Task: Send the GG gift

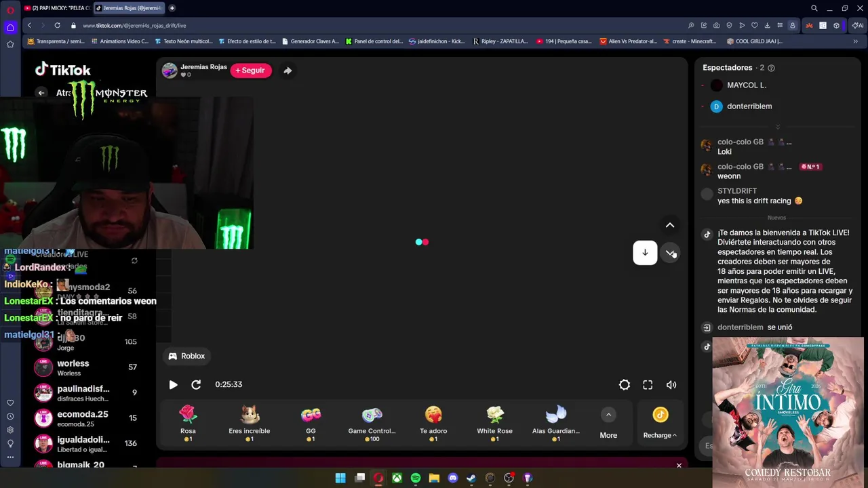Action: click(x=311, y=424)
